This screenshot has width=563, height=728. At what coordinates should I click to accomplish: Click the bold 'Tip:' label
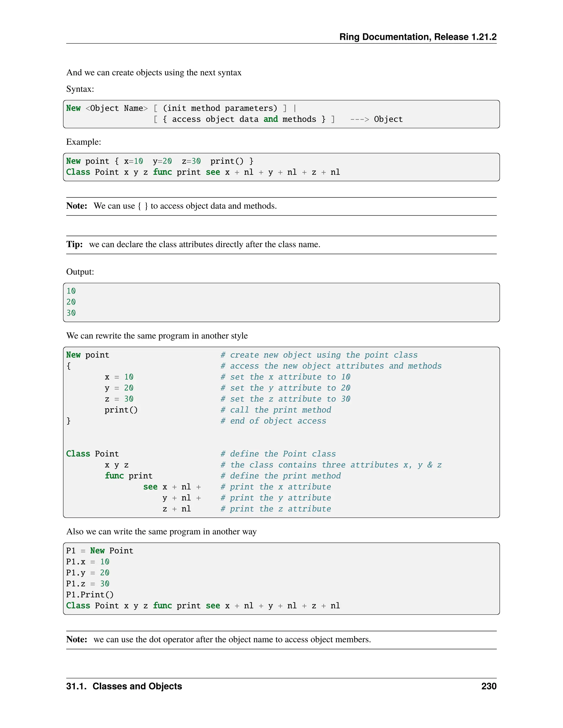point(74,244)
